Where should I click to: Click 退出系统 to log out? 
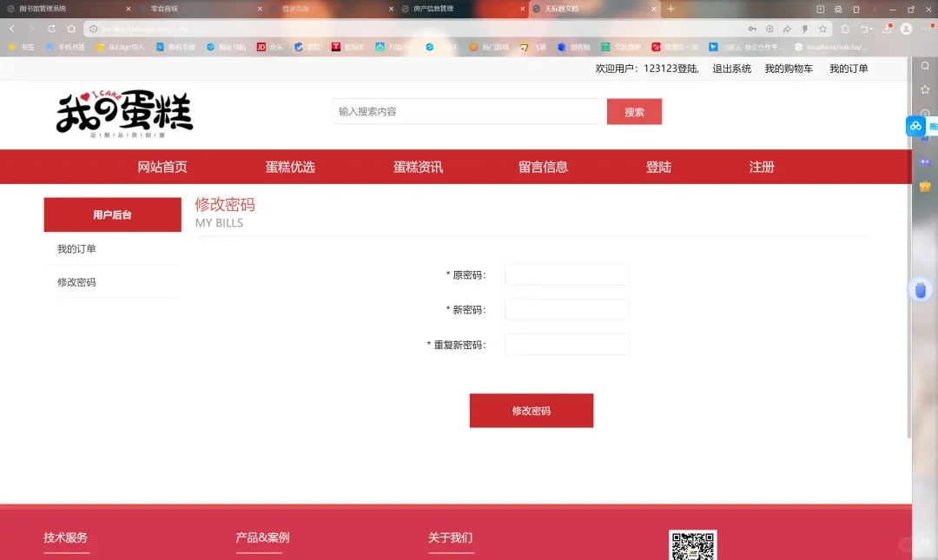(x=732, y=68)
